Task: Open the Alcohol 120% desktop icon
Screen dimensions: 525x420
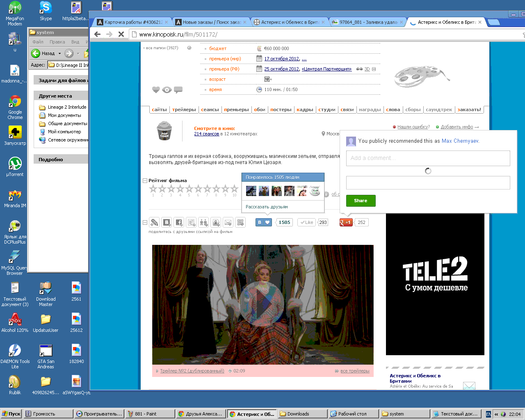Action: pos(15,322)
